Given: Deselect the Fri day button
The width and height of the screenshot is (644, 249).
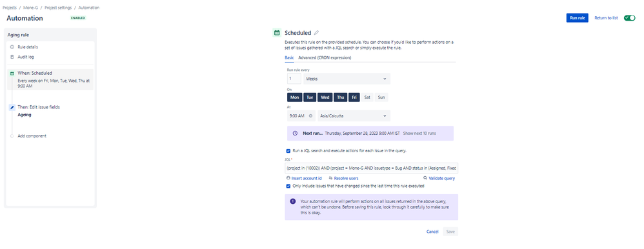Looking at the screenshot, I should pos(354,97).
